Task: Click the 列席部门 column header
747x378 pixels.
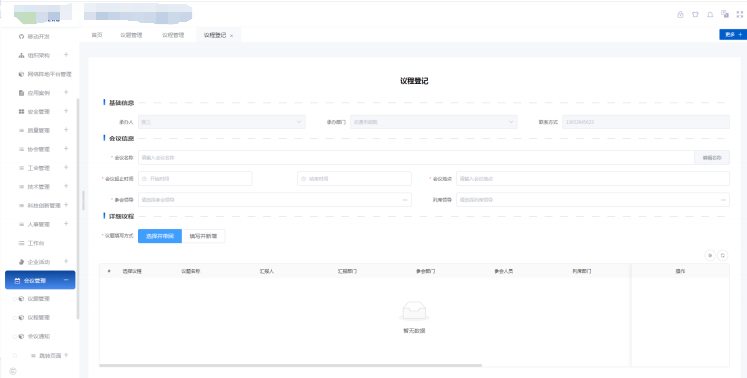Action: coord(582,271)
